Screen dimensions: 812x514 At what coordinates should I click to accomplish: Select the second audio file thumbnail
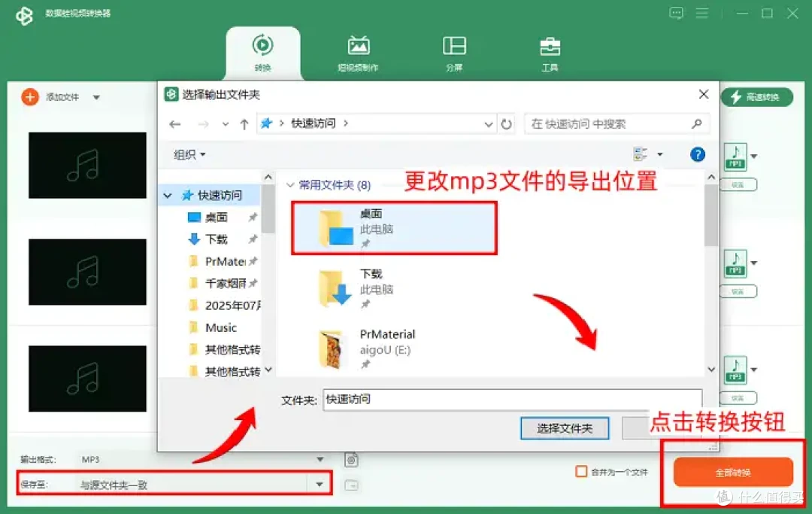87,272
